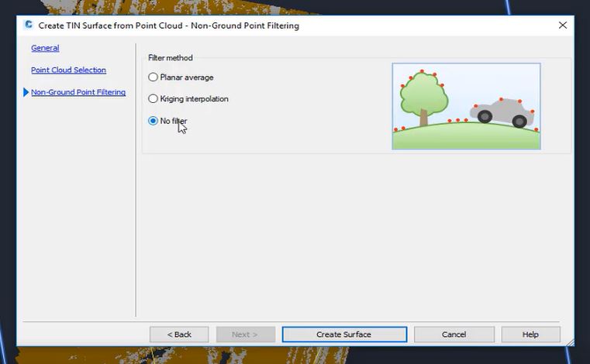590x364 pixels.
Task: Cancel the surface creation wizard
Action: 454,335
